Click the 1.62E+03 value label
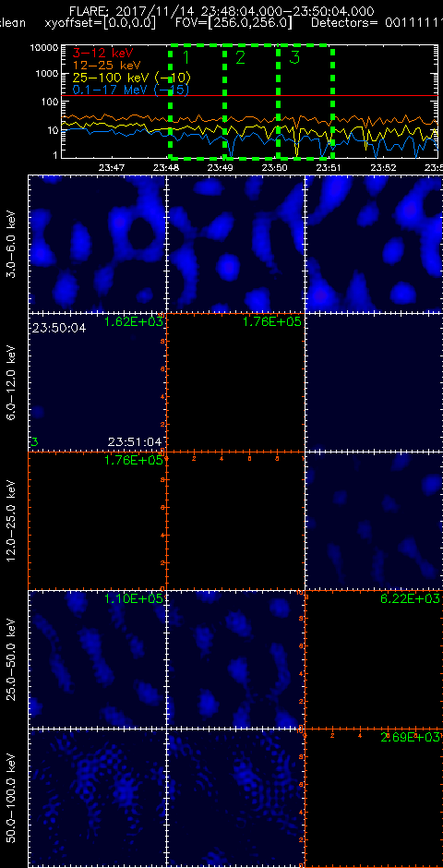Image resolution: width=443 pixels, height=868 pixels. tap(133, 321)
